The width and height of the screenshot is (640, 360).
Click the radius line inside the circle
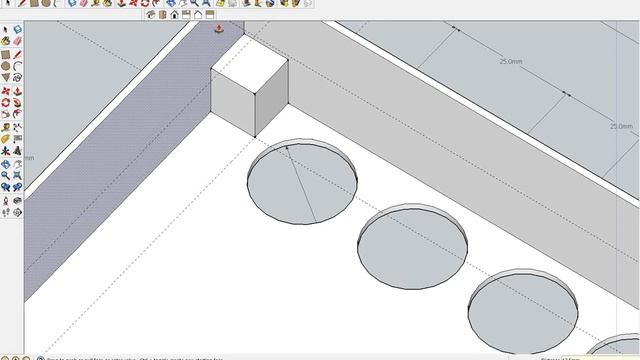(x=301, y=185)
